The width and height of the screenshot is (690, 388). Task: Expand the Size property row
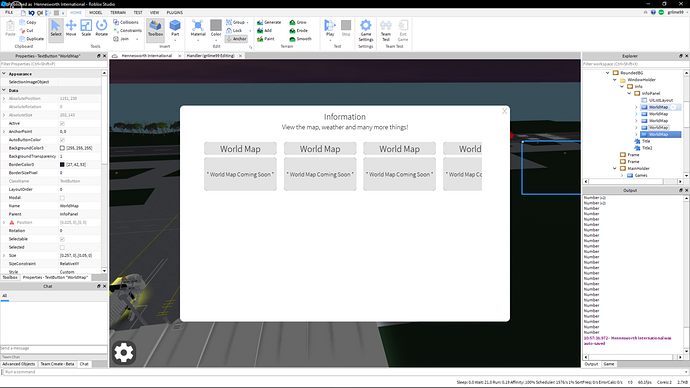(x=4, y=256)
